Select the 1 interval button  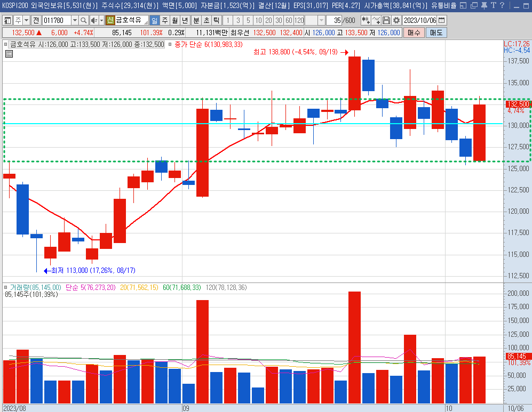pyautogui.click(x=228, y=20)
